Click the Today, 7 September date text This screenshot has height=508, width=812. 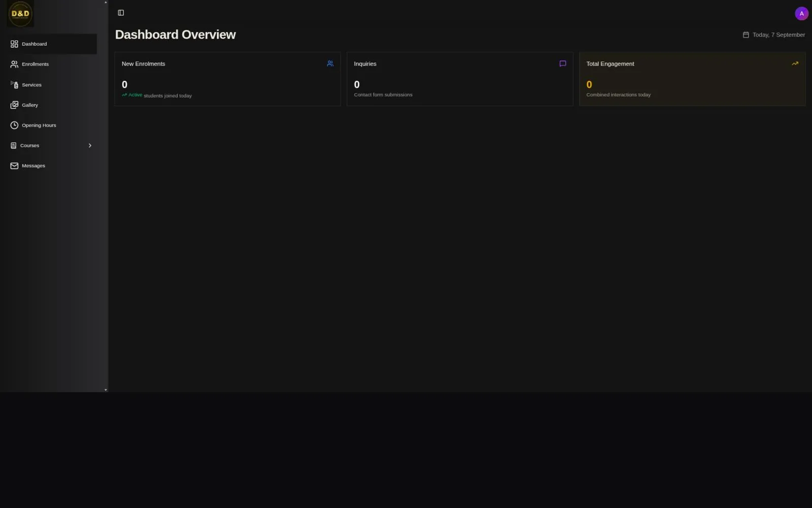[x=779, y=35]
